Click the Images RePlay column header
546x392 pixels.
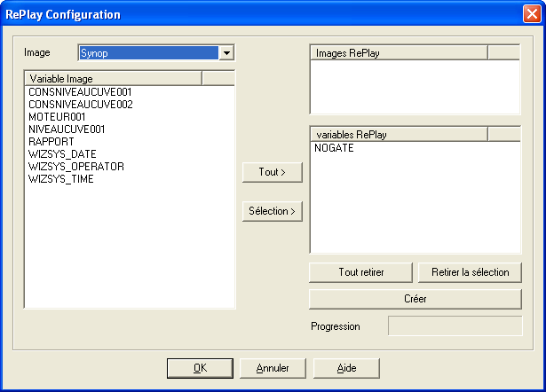[399, 53]
